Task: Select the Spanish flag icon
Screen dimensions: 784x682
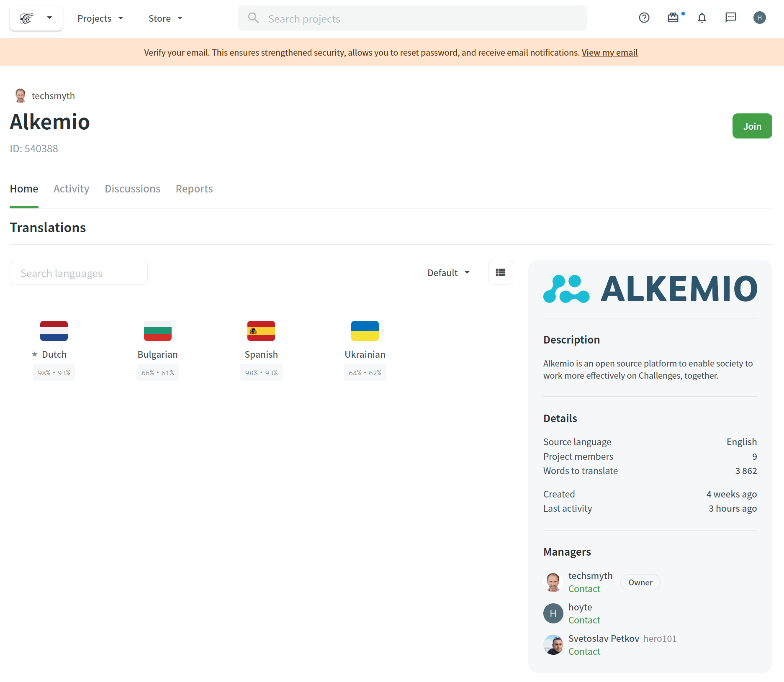Action: point(261,331)
